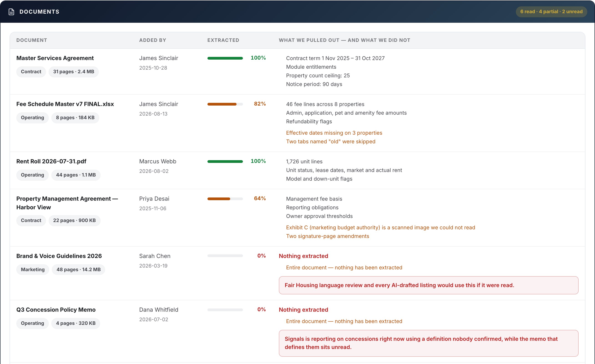595x364 pixels.
Task: Click the '4 pages · 320 KB' chip
Action: 76,324
